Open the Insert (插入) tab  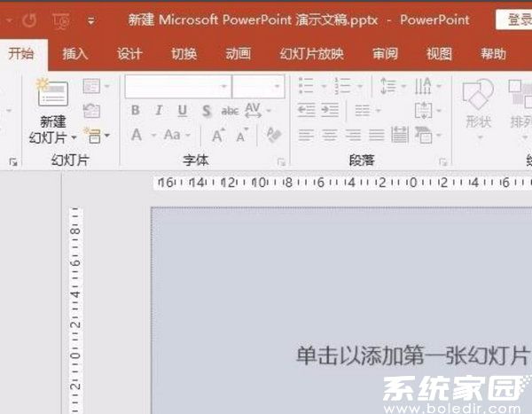75,54
